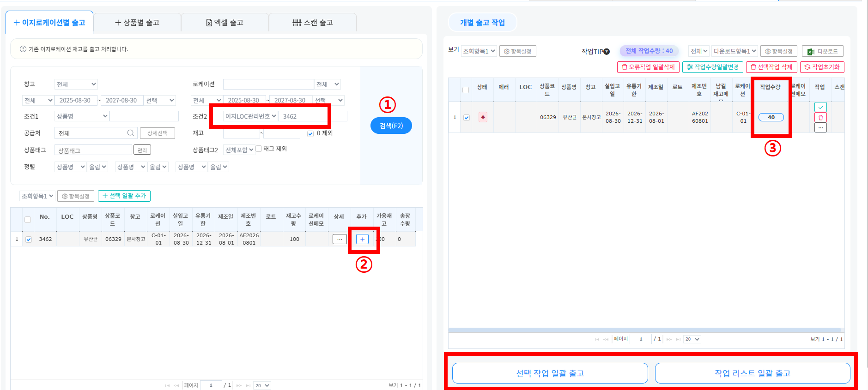This screenshot has width=868, height=390.
Task: Click the 작업TIP question mark icon
Action: click(x=607, y=52)
